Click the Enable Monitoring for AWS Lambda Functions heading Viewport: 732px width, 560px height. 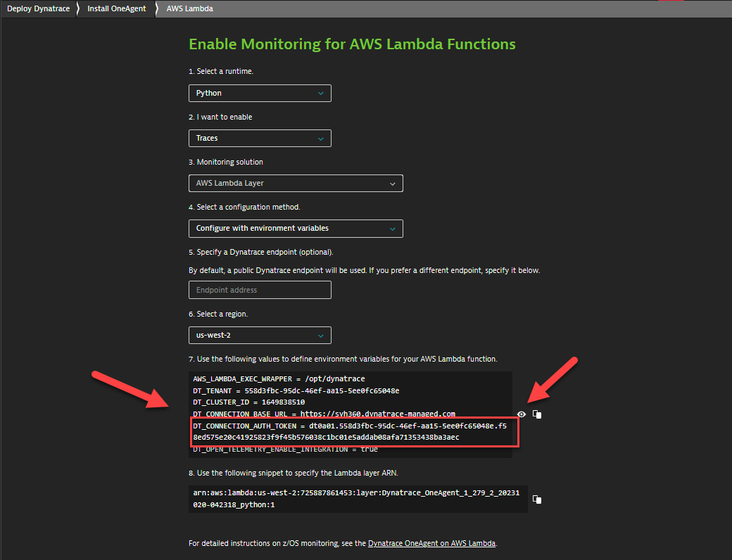(x=352, y=44)
